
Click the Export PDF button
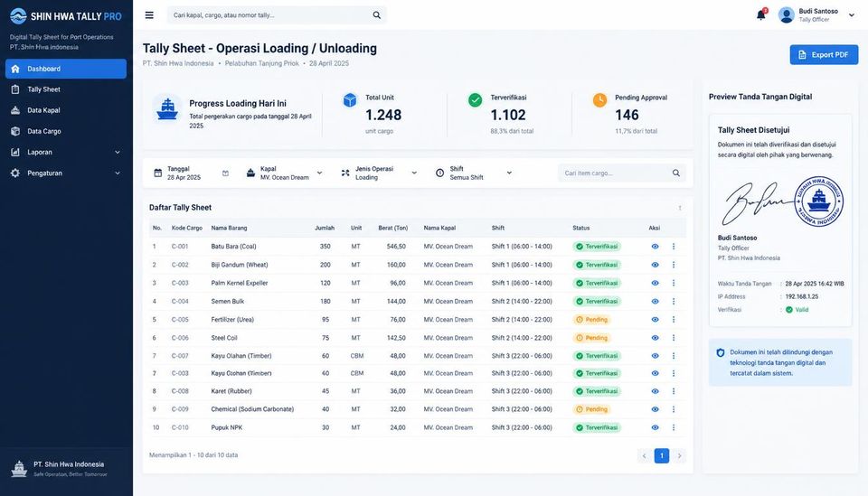point(824,55)
